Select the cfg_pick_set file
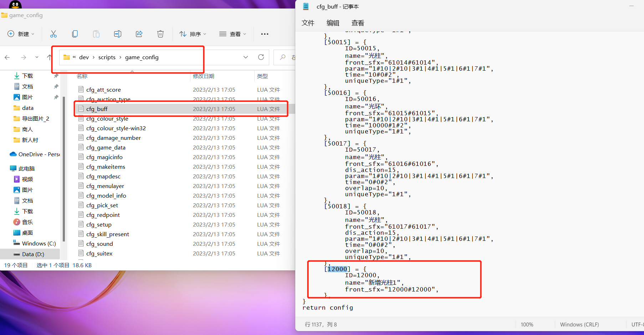 tap(102, 205)
